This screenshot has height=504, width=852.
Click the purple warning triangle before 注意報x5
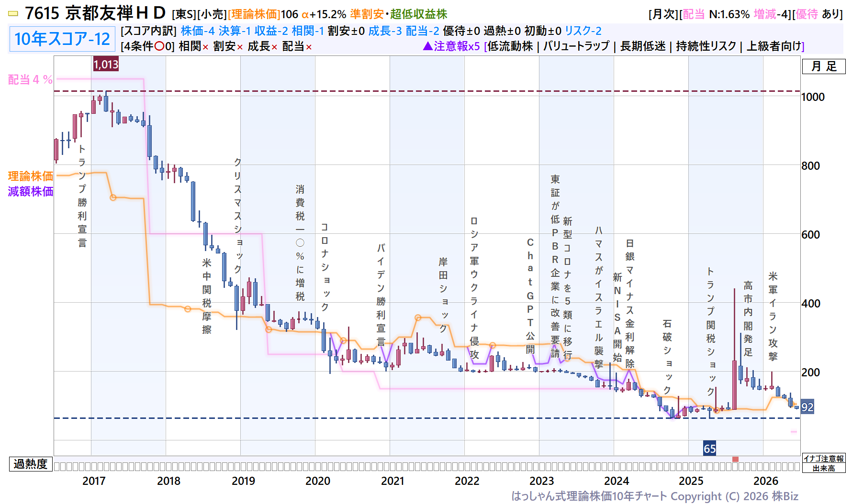click(428, 46)
